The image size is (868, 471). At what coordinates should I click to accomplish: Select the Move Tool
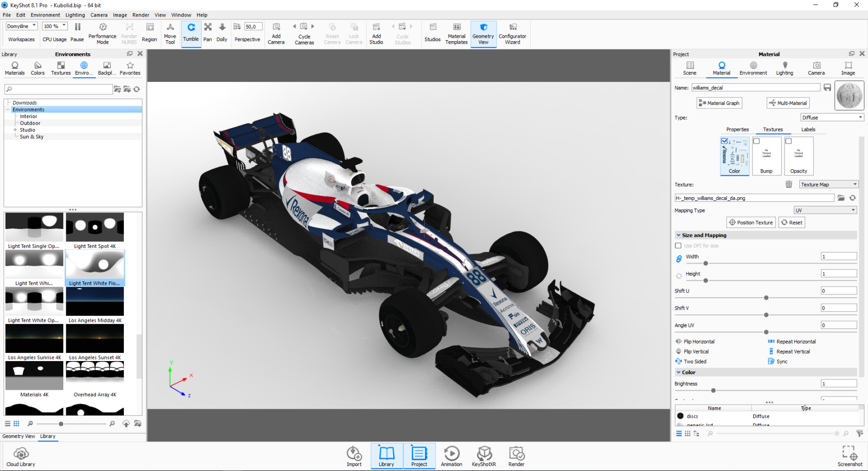pyautogui.click(x=170, y=33)
